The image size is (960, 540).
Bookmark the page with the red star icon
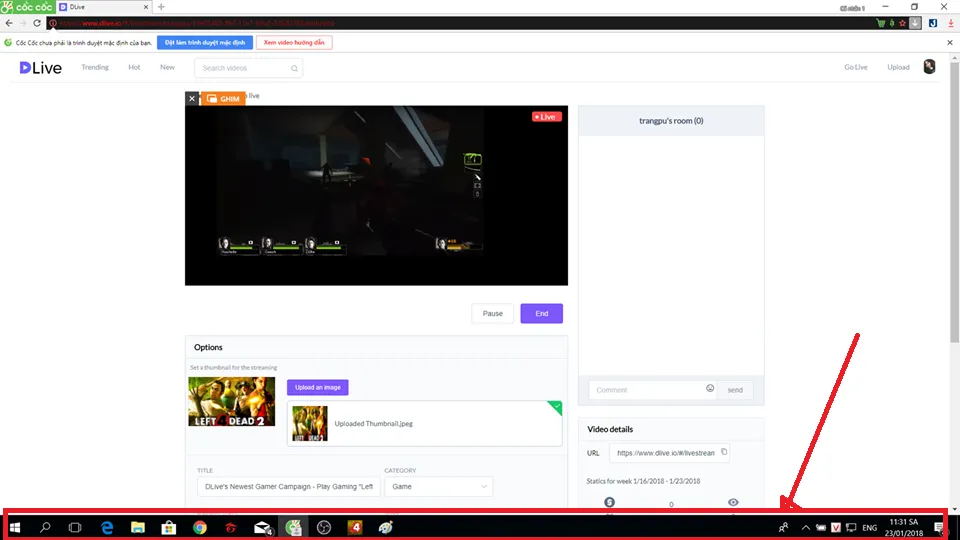point(902,23)
